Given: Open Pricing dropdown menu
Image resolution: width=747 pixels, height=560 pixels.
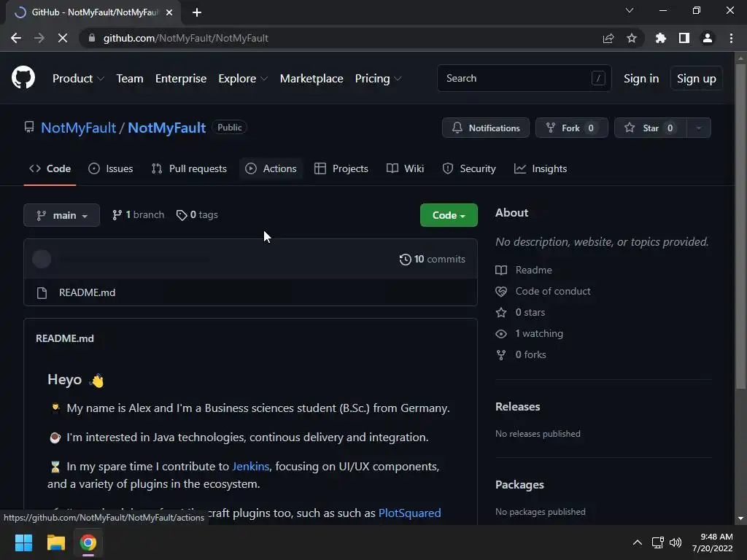Looking at the screenshot, I should click(379, 79).
